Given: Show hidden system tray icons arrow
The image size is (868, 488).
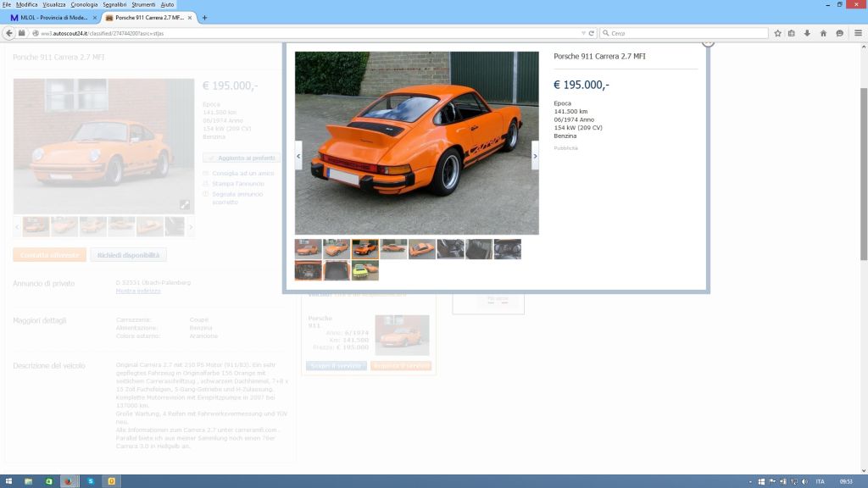Looking at the screenshot, I should [x=751, y=482].
